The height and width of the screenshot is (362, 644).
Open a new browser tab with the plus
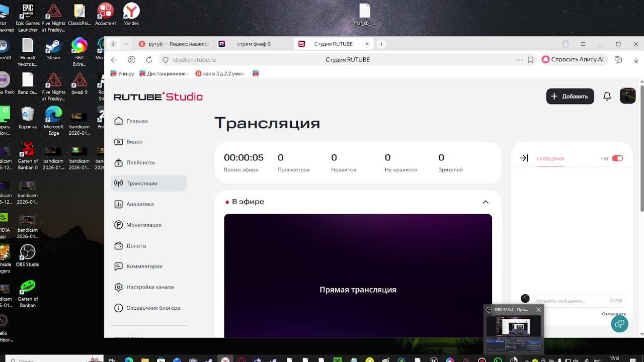click(381, 44)
